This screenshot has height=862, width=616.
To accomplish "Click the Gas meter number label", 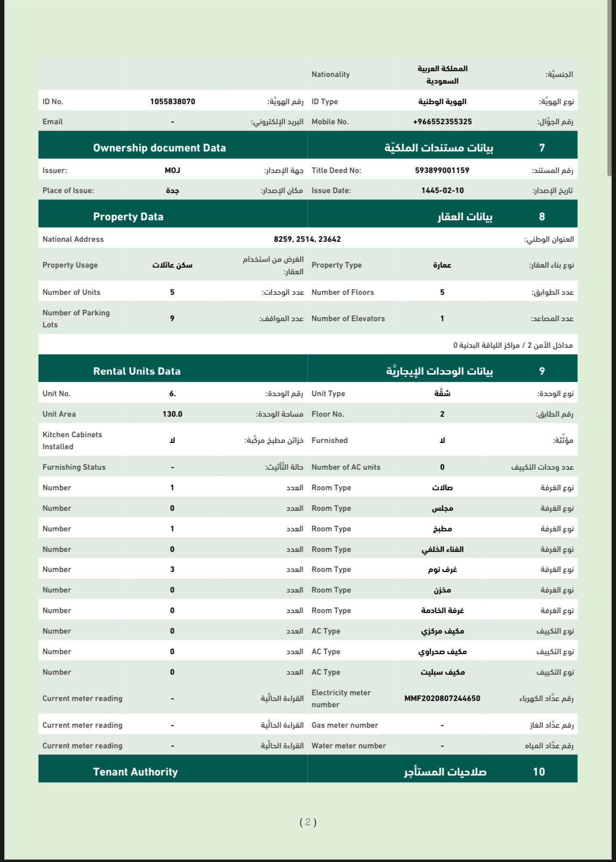I will click(345, 725).
